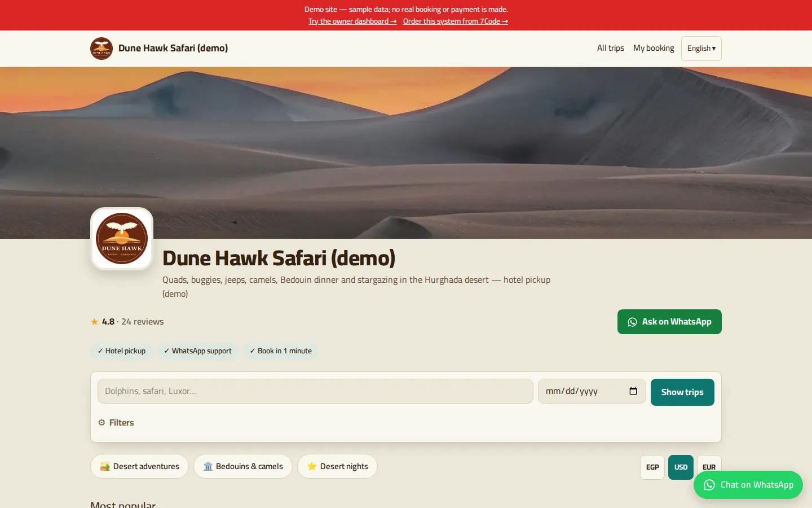Click the Desert nights star icon
The image size is (812, 508).
tap(312, 466)
